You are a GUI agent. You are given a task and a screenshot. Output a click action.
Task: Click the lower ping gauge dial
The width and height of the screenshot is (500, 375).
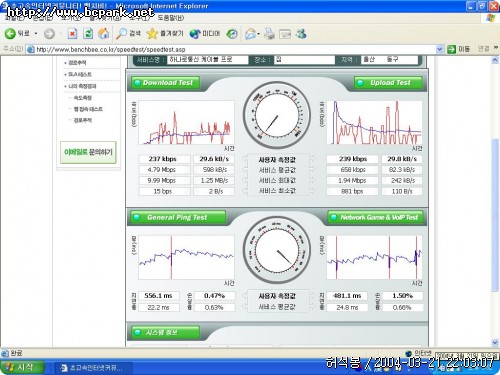point(277,250)
